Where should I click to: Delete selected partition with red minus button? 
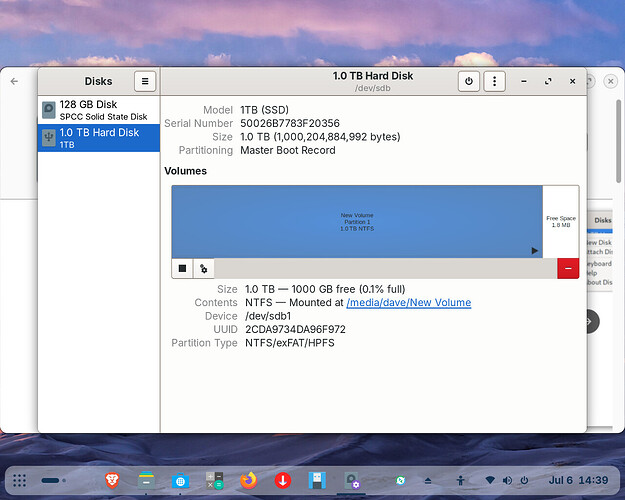(568, 268)
